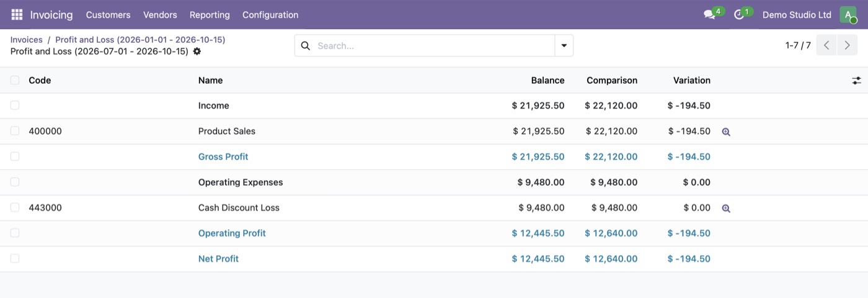Click magnifier icon on Cash Discount Loss row
Image resolution: width=868 pixels, height=298 pixels.
(726, 208)
